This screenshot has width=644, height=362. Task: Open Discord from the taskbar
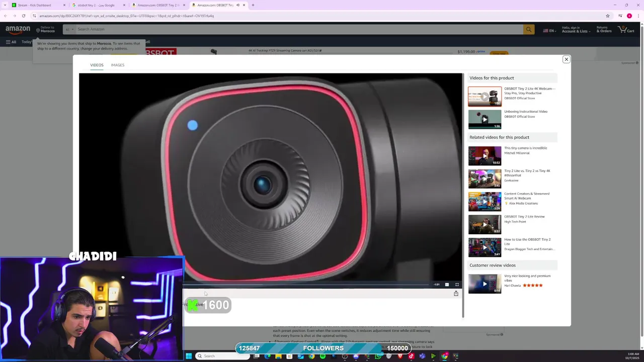point(356,356)
